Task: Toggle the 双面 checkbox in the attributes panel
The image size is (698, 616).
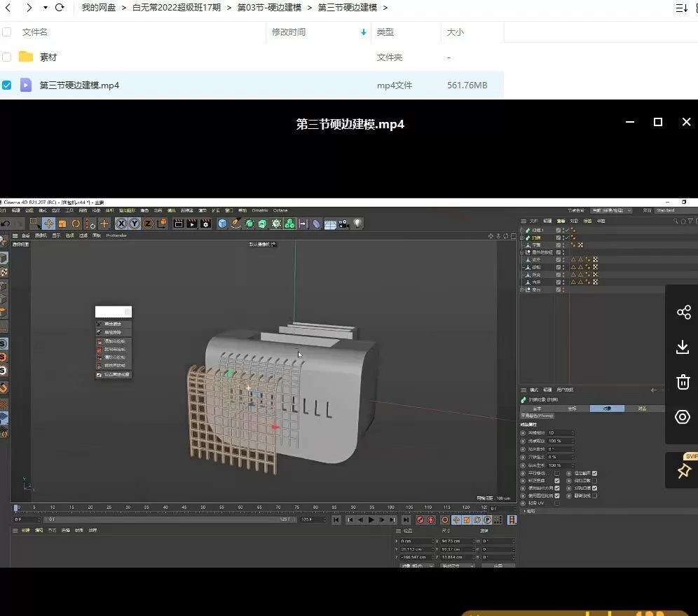Action: click(x=594, y=488)
